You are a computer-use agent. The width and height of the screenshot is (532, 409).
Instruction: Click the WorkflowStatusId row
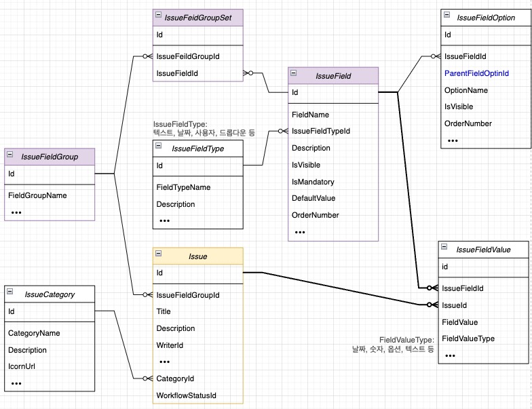(x=198, y=395)
